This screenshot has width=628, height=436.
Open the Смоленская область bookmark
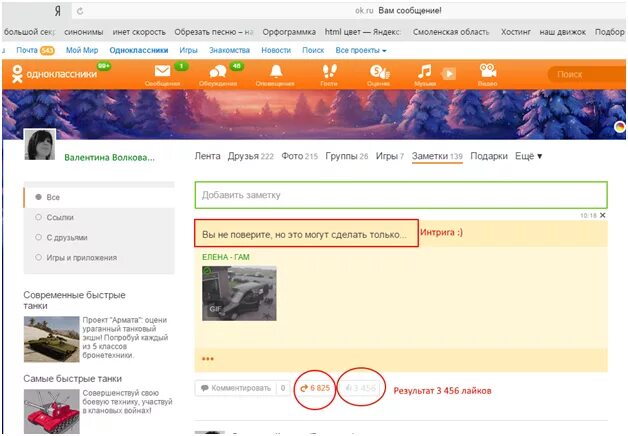click(451, 32)
